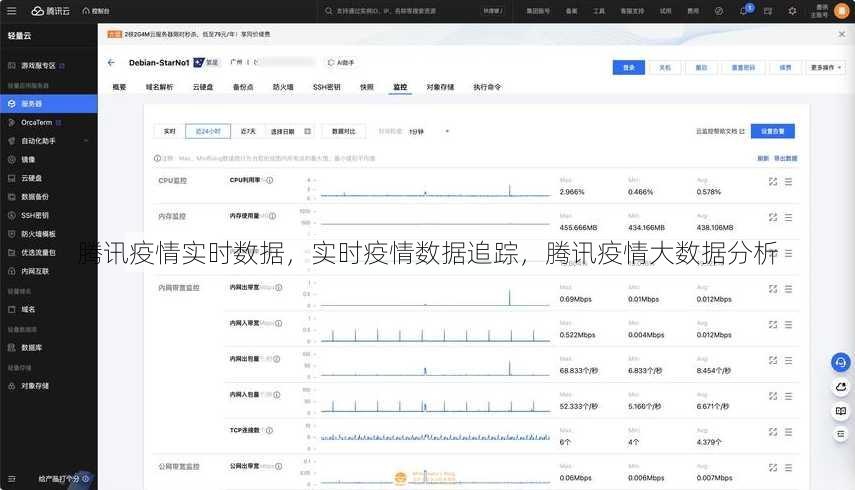Open the 费用 menu in the header

pos(693,11)
